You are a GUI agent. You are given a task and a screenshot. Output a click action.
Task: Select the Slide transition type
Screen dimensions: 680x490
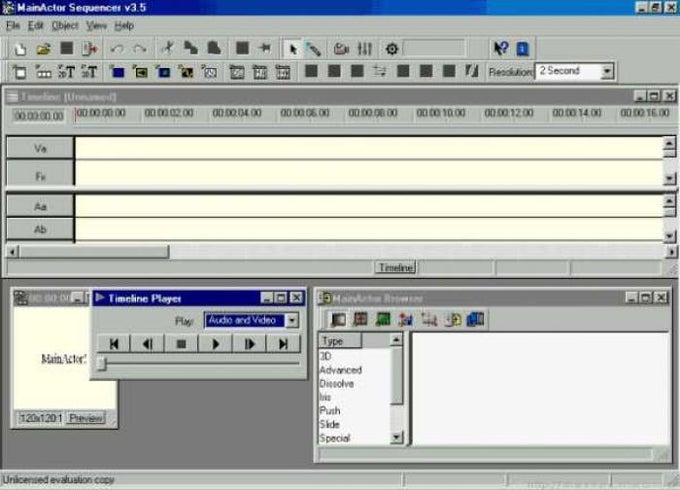click(x=329, y=424)
